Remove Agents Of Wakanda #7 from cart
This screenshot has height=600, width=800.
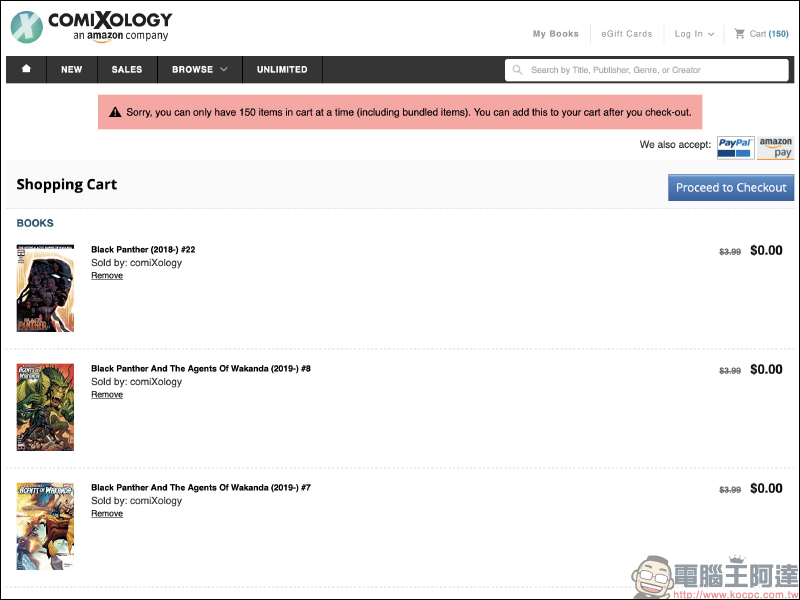107,513
